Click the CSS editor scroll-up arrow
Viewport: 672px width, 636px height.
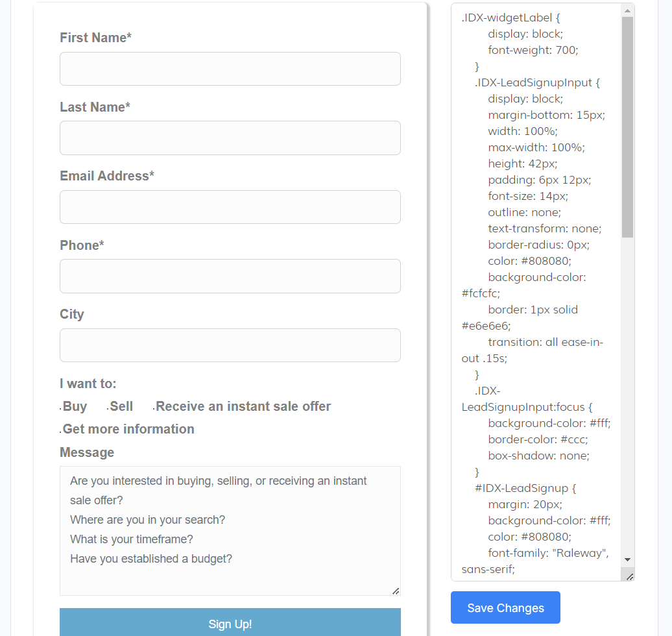(x=627, y=10)
